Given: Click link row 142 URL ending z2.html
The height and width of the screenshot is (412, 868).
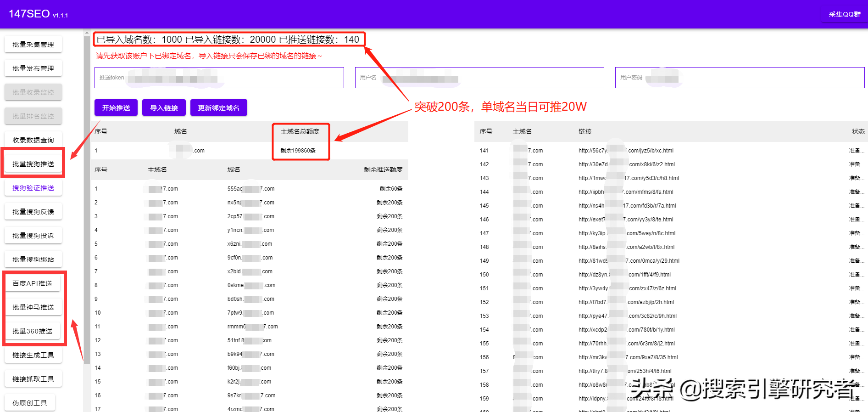Looking at the screenshot, I should click(x=627, y=164).
